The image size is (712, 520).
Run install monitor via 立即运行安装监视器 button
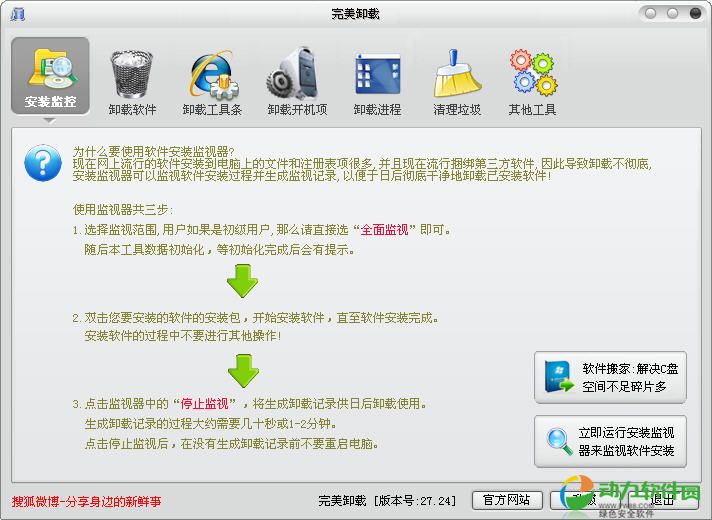(x=610, y=441)
